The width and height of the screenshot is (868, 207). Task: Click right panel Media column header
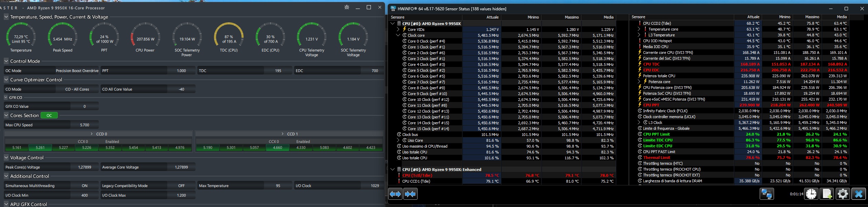click(836, 17)
